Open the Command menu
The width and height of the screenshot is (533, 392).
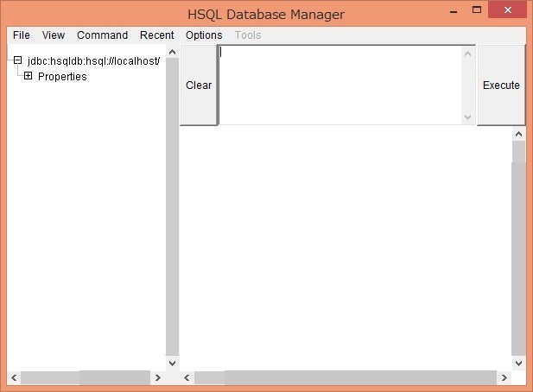click(102, 35)
